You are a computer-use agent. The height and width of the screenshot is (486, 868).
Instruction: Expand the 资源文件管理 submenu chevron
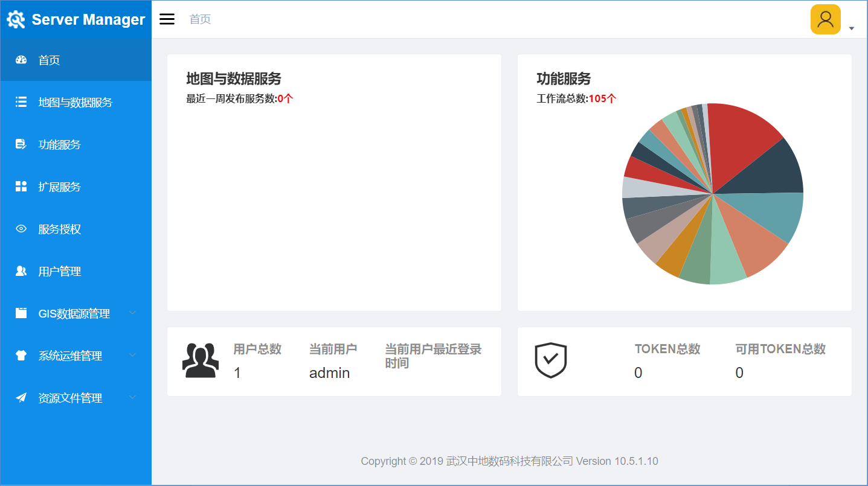[133, 397]
